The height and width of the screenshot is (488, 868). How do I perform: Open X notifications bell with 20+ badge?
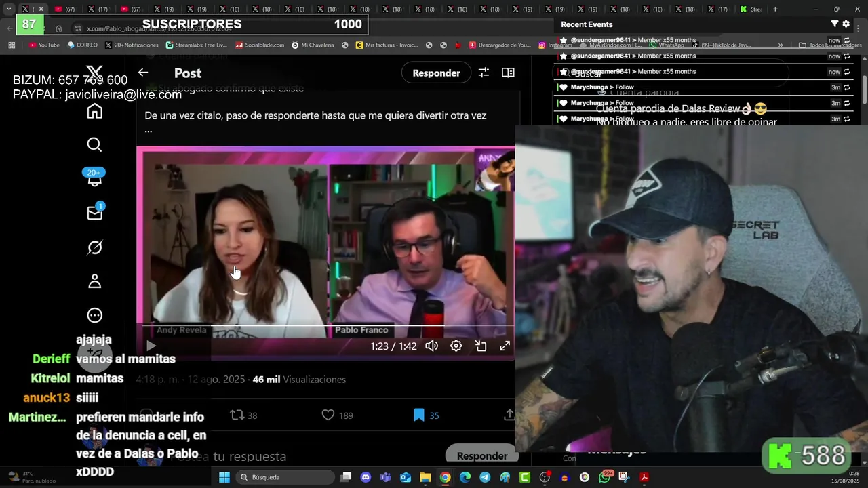click(x=95, y=178)
